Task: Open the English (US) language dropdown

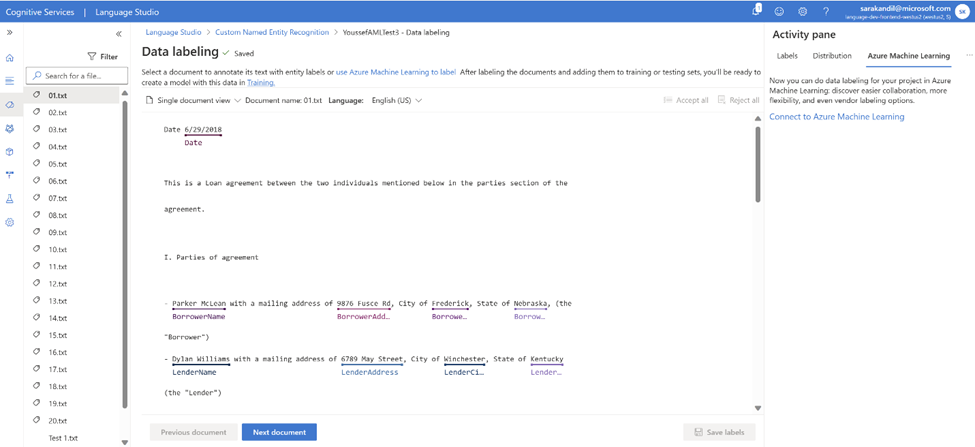Action: point(397,100)
